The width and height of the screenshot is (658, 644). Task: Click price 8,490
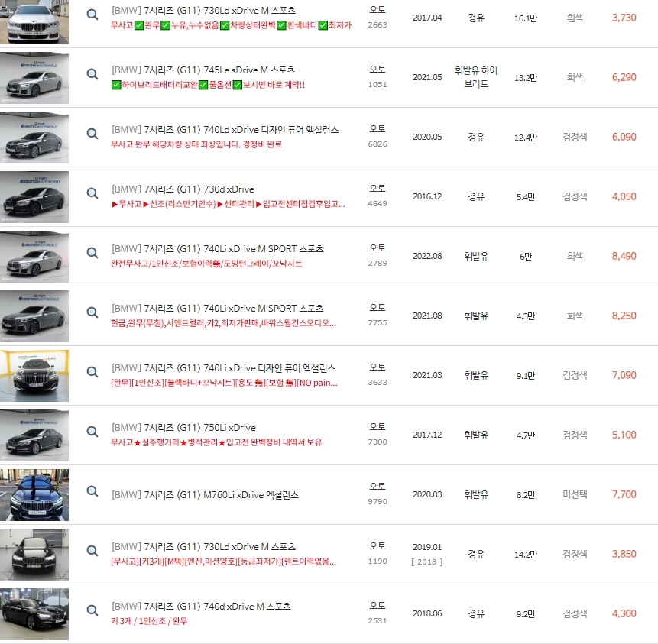[x=624, y=256]
